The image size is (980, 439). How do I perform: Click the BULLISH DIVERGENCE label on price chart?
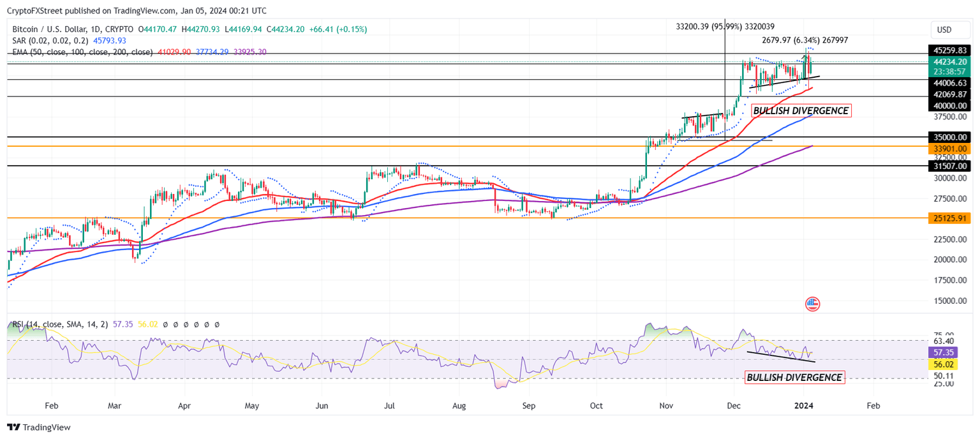click(x=801, y=110)
